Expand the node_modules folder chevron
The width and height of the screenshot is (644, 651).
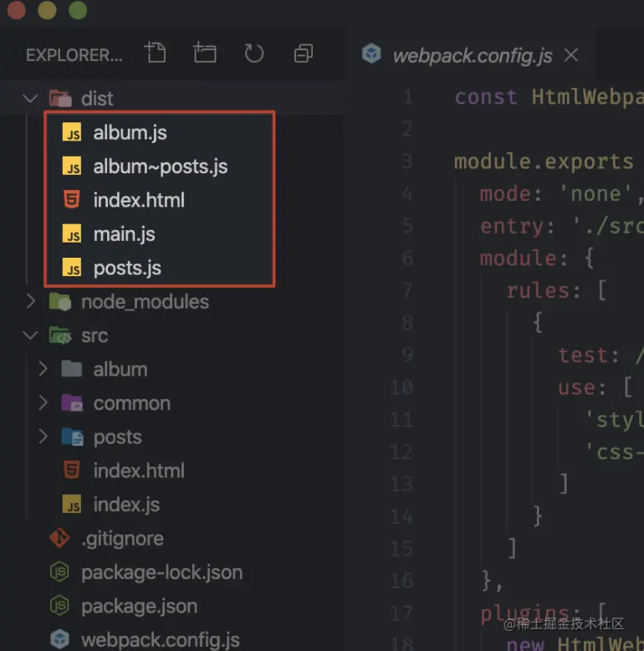pos(30,301)
